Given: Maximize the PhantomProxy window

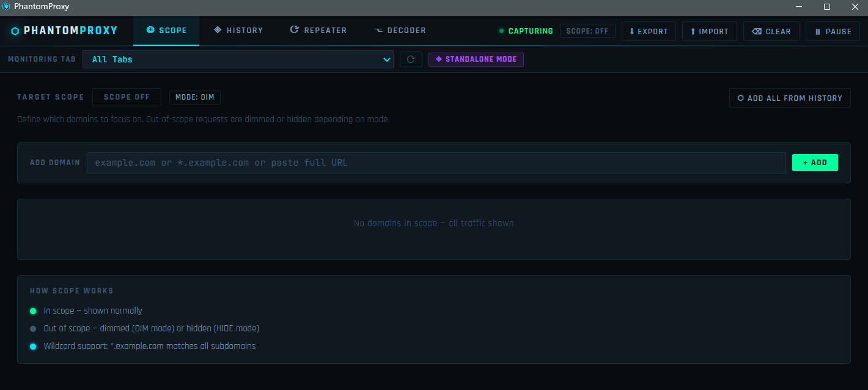Looking at the screenshot, I should 827,7.
